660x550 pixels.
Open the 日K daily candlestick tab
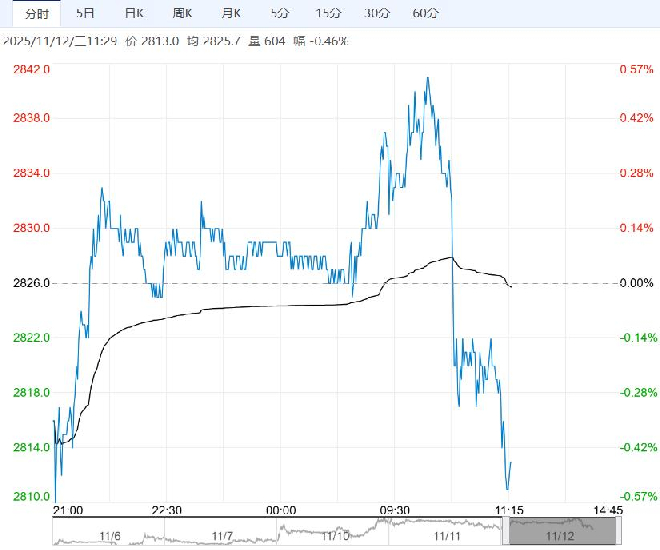[x=134, y=13]
